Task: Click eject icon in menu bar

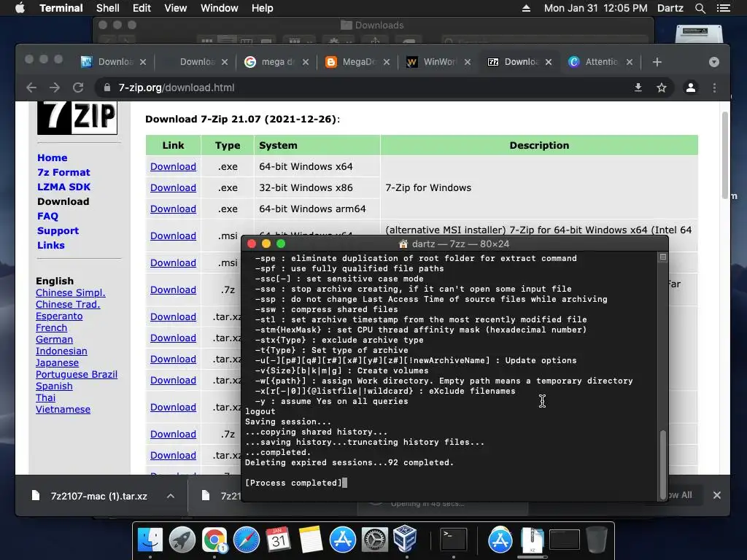Action: [x=526, y=8]
